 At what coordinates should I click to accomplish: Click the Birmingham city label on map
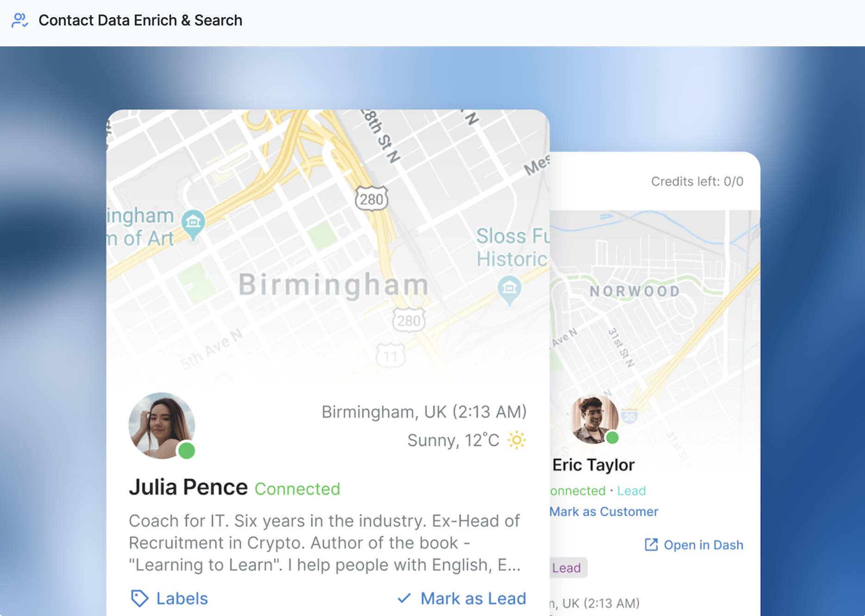(x=333, y=284)
